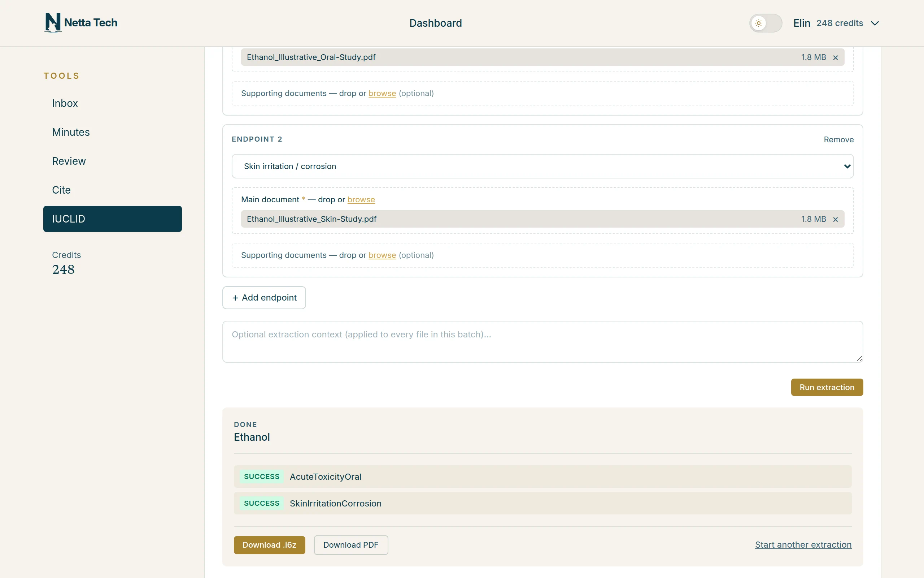Focus the optional extraction context field

(542, 342)
